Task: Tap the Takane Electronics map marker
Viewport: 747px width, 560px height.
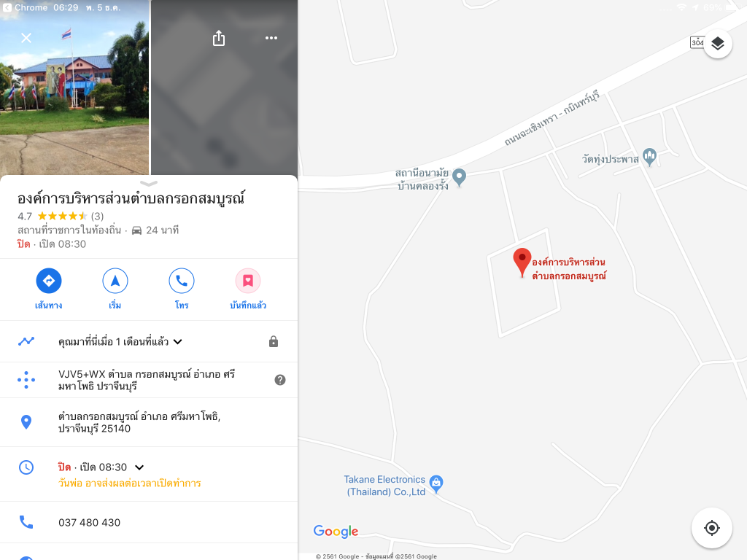Action: pos(436,483)
